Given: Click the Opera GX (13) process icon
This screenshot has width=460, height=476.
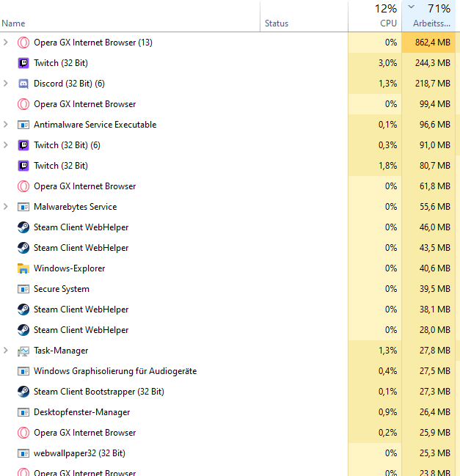Looking at the screenshot, I should point(23,43).
